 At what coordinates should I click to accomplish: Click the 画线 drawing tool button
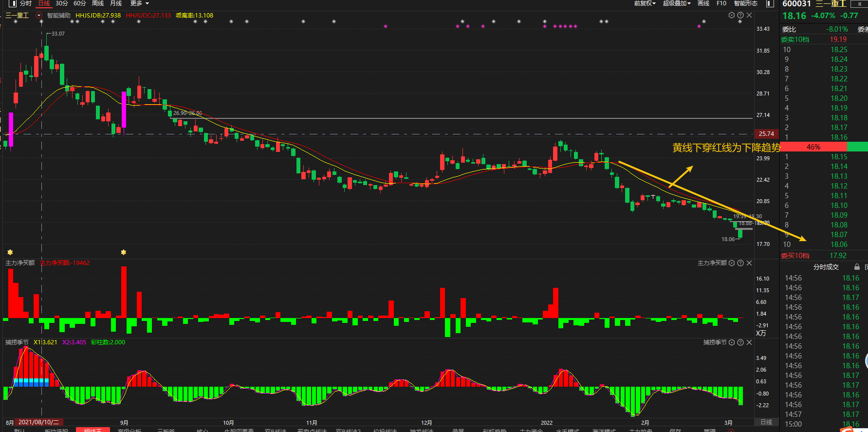pos(703,3)
